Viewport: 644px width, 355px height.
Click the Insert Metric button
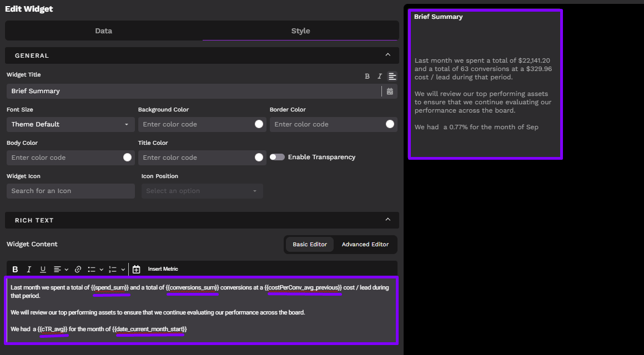coord(162,269)
